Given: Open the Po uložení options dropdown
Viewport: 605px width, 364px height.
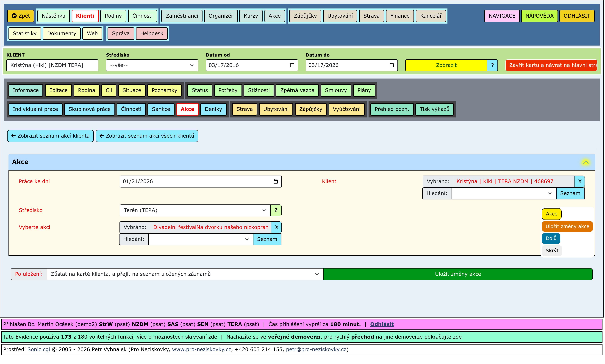Looking at the screenshot, I should [185, 274].
